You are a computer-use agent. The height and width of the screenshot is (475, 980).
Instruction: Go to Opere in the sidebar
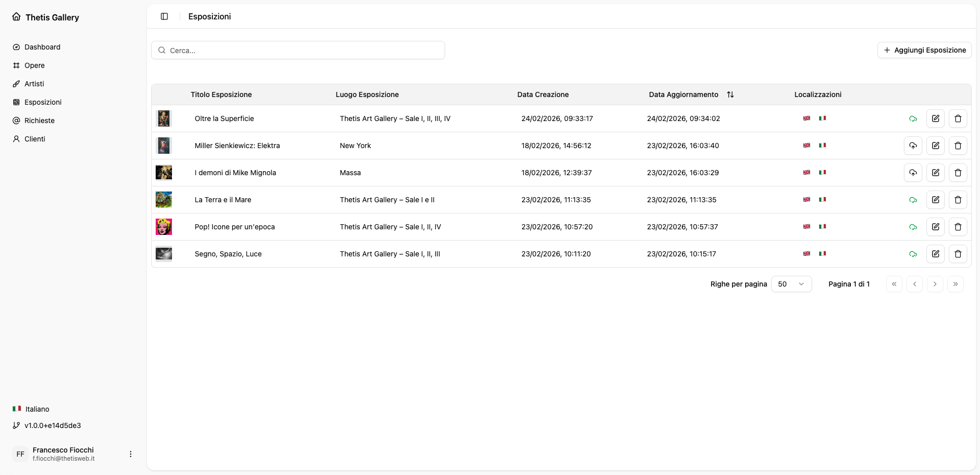pyautogui.click(x=34, y=65)
